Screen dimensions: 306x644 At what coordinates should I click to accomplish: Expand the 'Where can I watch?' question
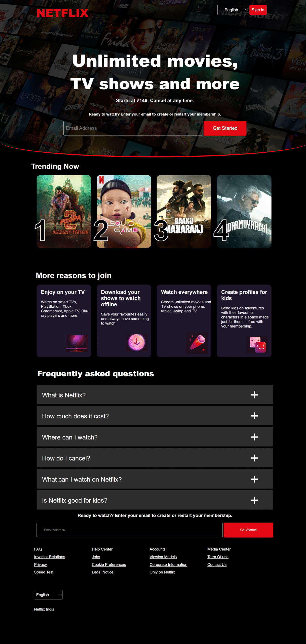(x=254, y=437)
